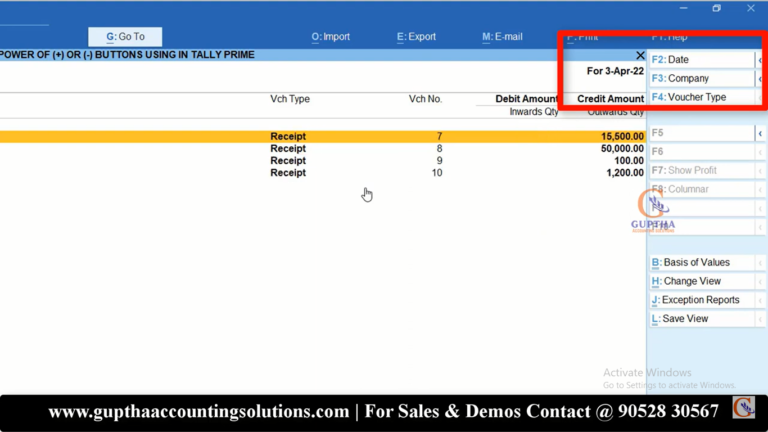Click the Vch No. column header
The height and width of the screenshot is (432, 768).
[425, 99]
